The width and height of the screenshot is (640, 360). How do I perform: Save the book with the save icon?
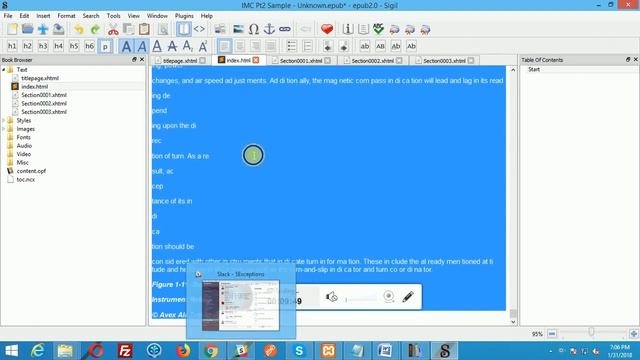point(58,29)
